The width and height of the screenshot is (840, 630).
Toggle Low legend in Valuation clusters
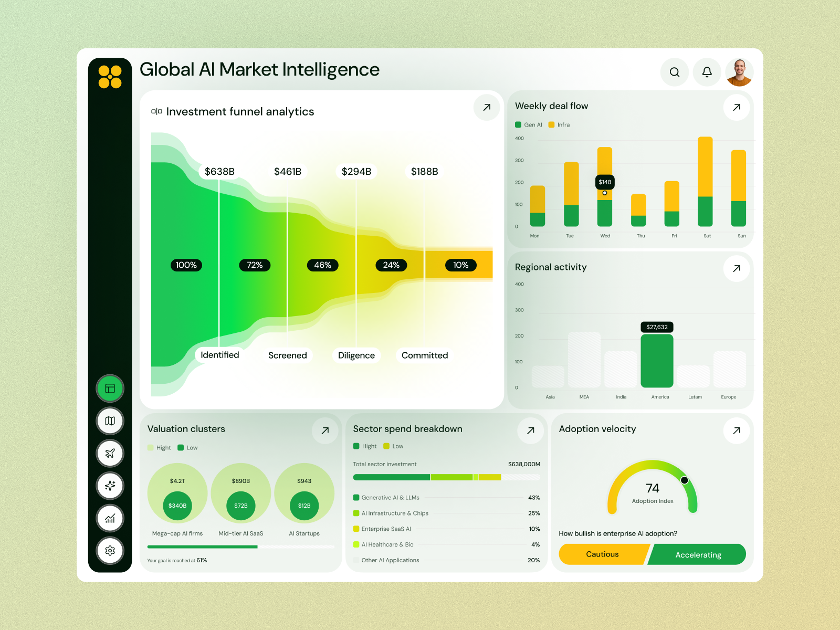click(x=187, y=448)
